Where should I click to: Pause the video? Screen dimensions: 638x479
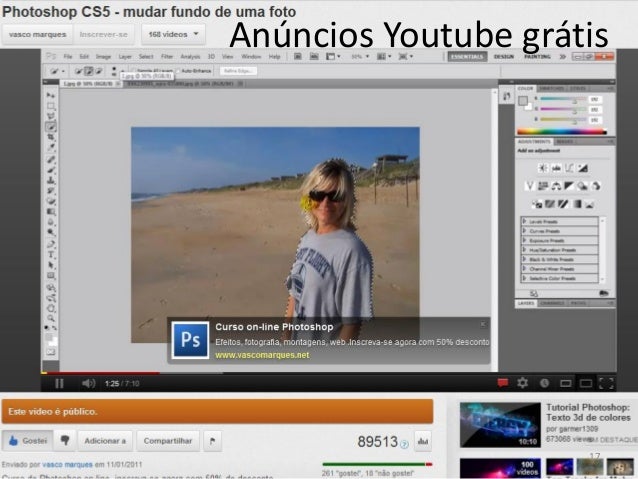coord(59,383)
